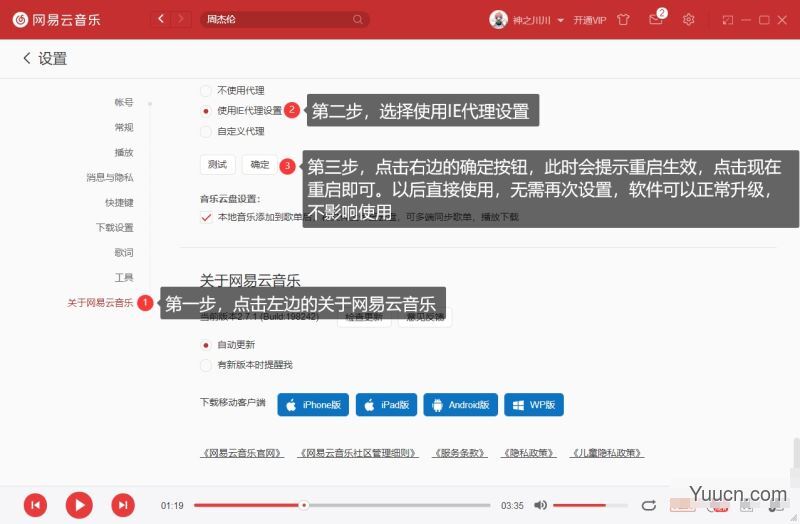This screenshot has width=800, height=524.
Task: Open 播放 settings section
Action: click(x=123, y=152)
